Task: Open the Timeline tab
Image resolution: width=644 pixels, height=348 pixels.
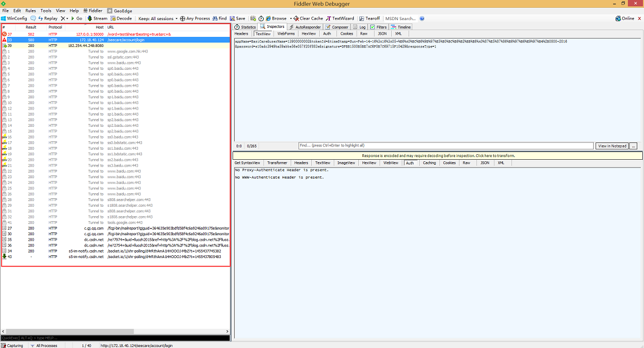Action: 401,27
